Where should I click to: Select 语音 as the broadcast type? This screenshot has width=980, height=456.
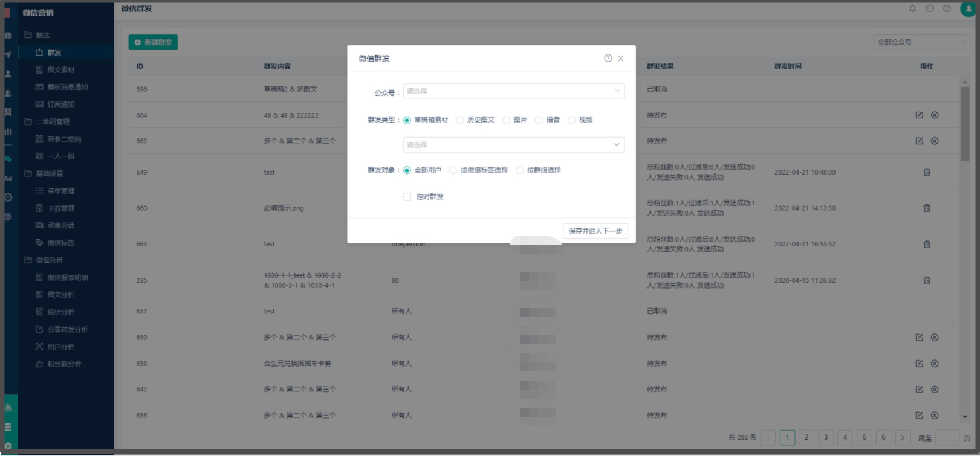coord(539,120)
